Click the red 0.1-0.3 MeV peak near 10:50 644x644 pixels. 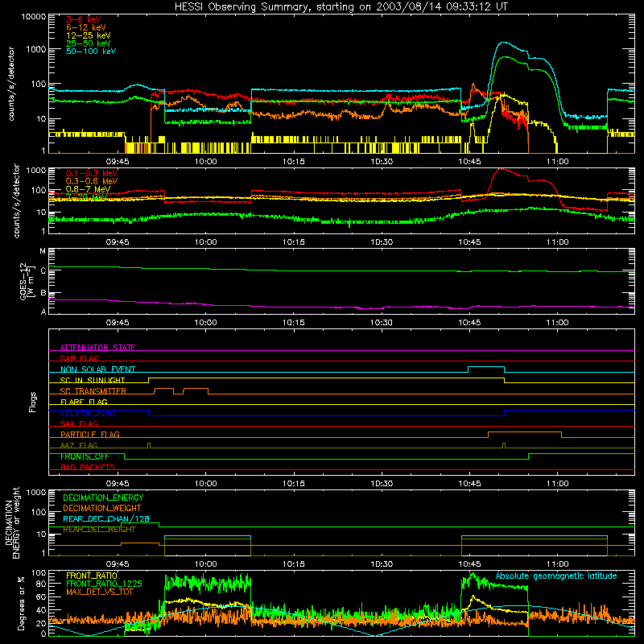coord(501,169)
